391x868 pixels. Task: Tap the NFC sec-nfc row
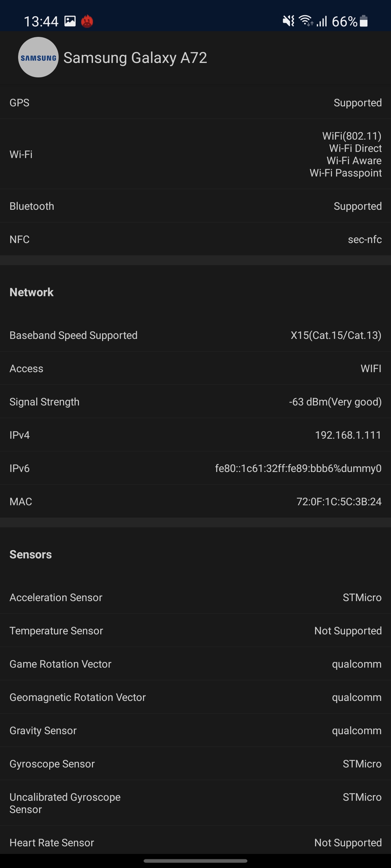195,239
